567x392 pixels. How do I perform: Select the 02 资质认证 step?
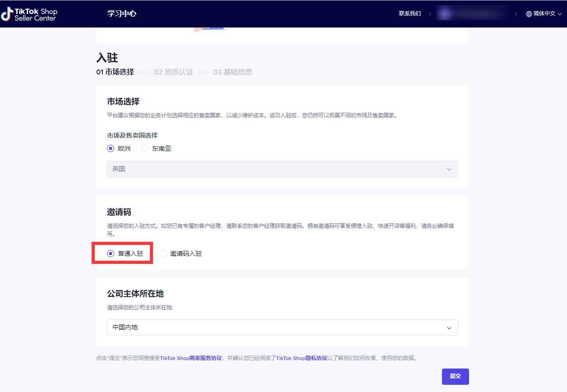[x=173, y=72]
